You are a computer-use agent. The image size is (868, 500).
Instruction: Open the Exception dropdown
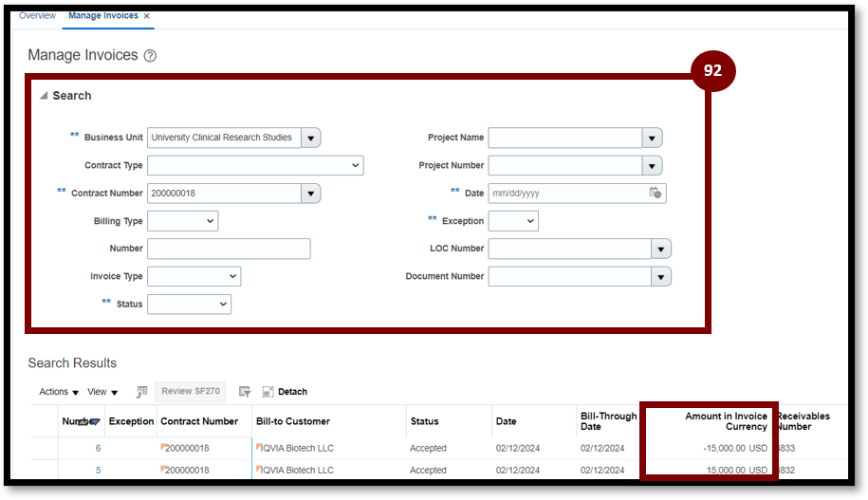pyautogui.click(x=513, y=221)
